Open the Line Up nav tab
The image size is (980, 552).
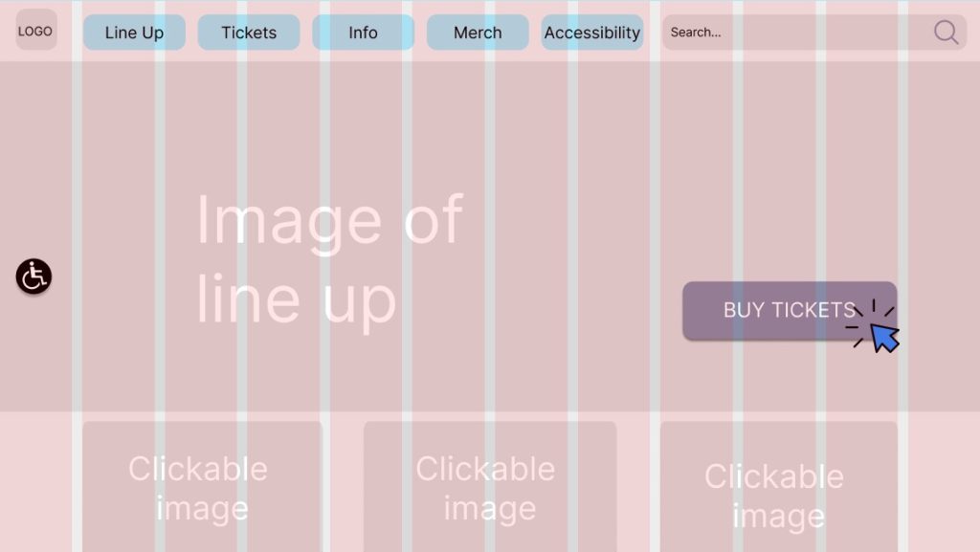point(134,33)
